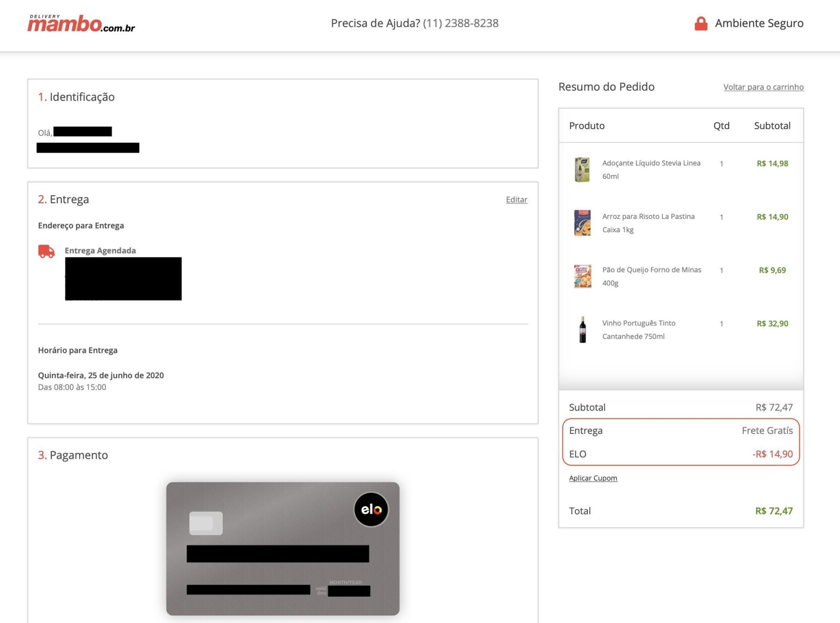Open Arroz para Risoto La Pastina thumbnail
This screenshot has height=623, width=840.
[x=582, y=223]
